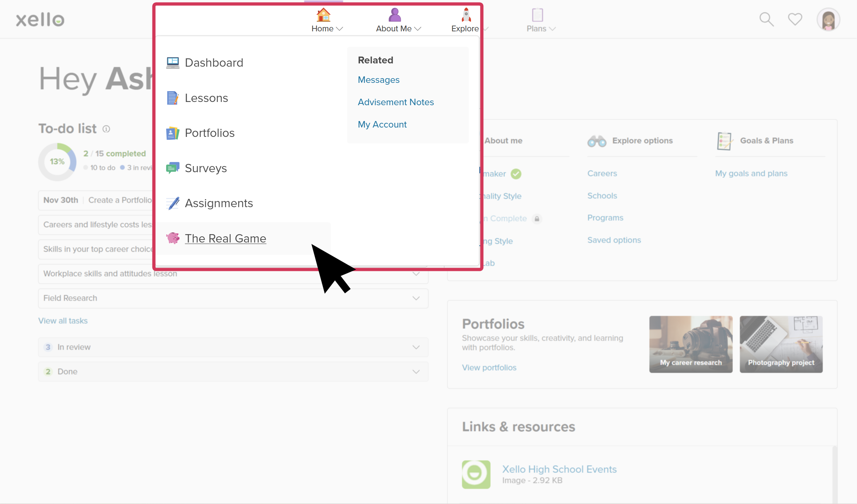Open the Home navigation menu
857x504 pixels.
click(x=326, y=28)
